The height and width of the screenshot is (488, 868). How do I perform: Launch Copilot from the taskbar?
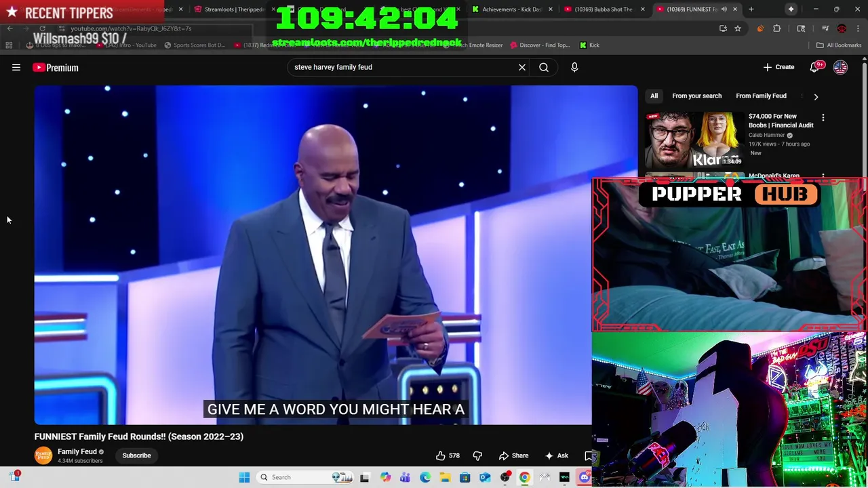coord(385,477)
